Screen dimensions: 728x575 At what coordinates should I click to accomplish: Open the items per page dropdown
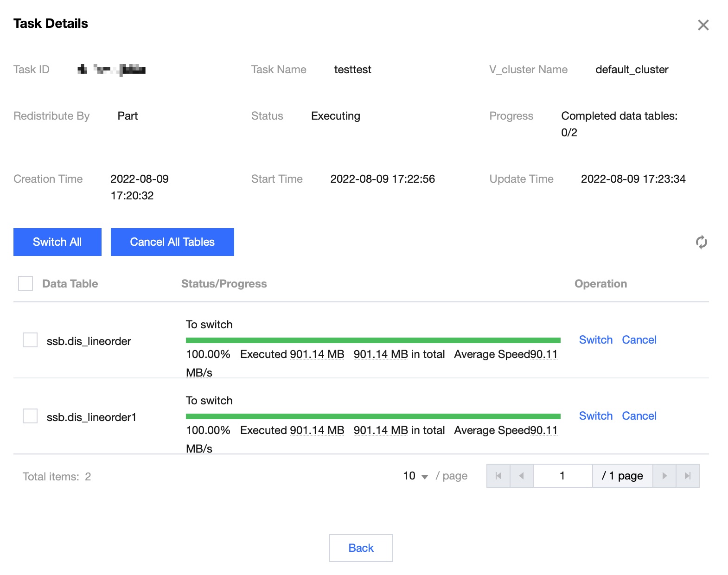tap(415, 476)
